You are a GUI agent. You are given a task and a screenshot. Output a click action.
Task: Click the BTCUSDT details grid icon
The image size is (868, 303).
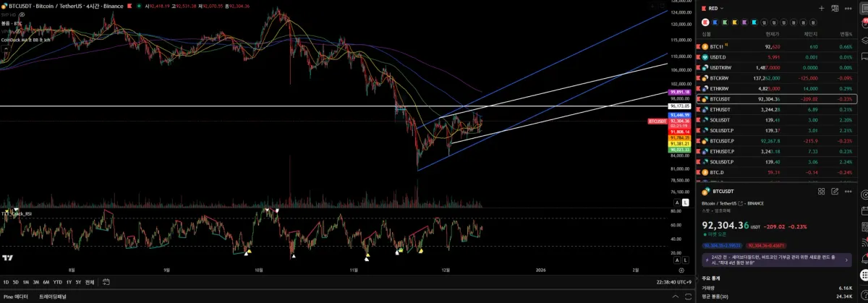coord(821,192)
